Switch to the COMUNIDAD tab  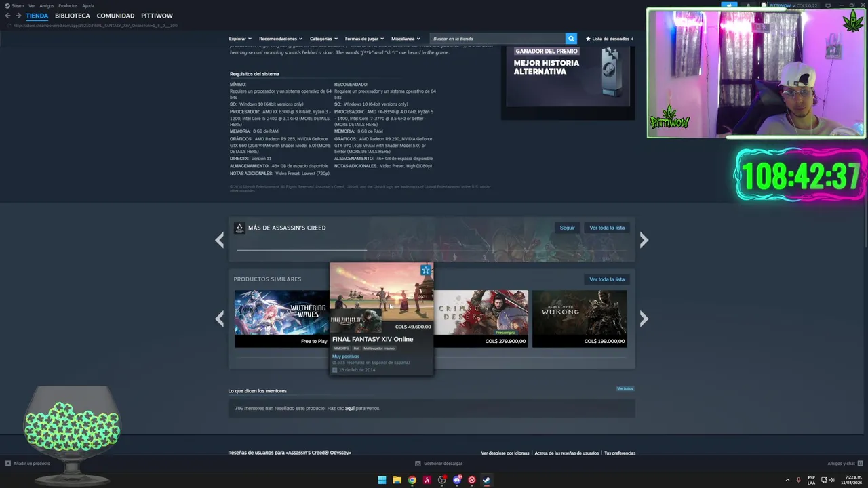click(115, 16)
